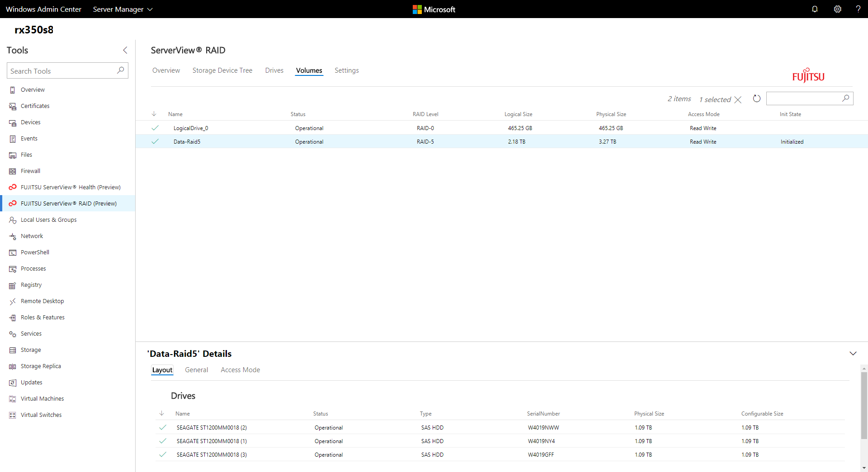Select drive SEAGATE ST1200MM0018 (3)
Viewport: 868px width, 472px height.
click(x=500, y=454)
